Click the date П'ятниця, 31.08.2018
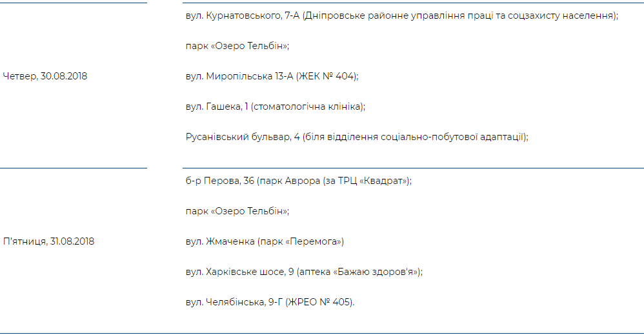644x335 pixels. point(49,241)
